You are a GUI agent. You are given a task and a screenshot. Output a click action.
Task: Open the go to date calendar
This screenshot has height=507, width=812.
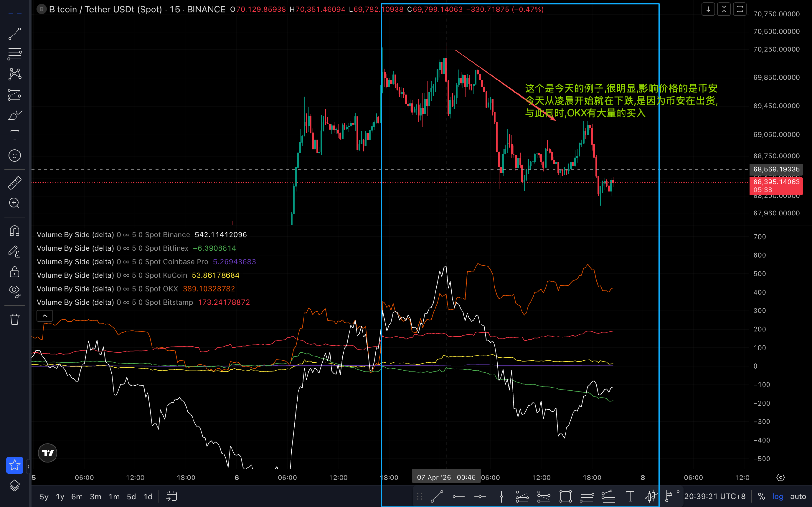tap(172, 497)
